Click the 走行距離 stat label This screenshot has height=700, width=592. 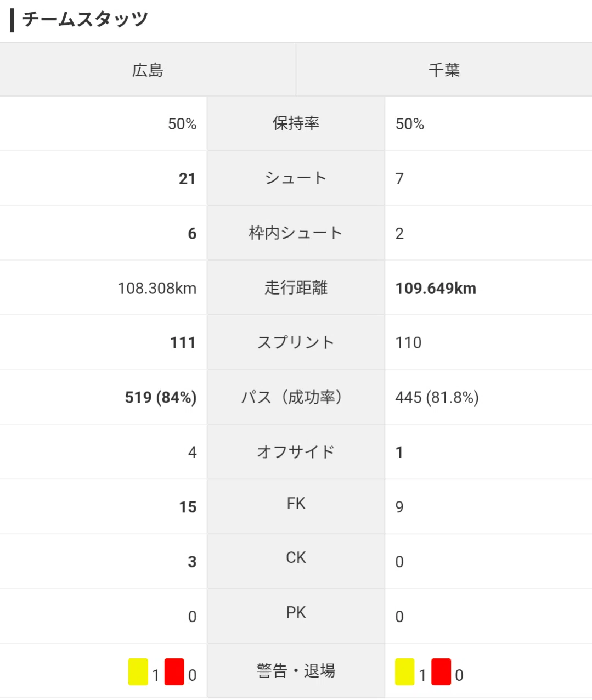coord(296,287)
